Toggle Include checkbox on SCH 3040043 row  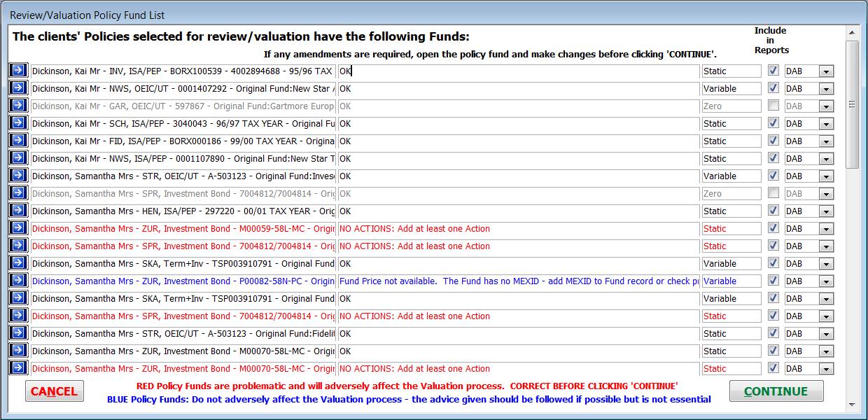[x=773, y=122]
